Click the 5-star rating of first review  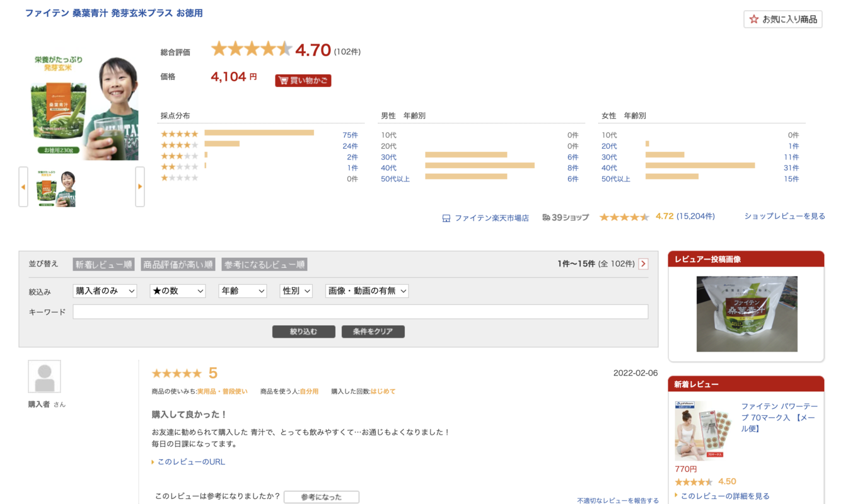click(x=177, y=374)
